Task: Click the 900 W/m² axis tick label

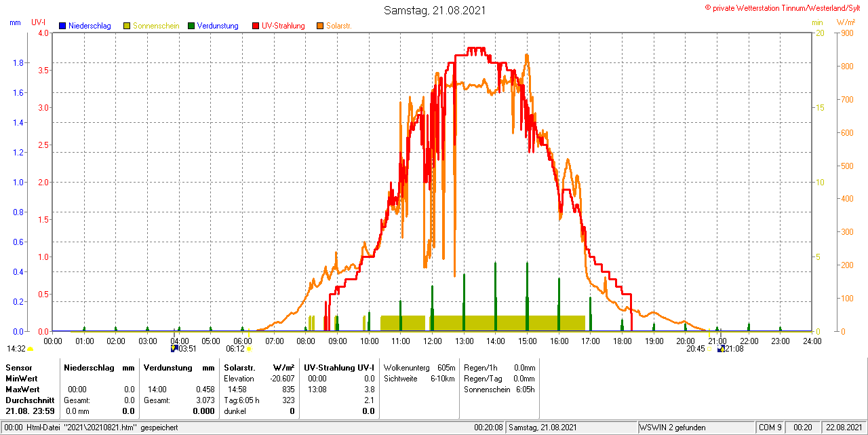Action: [847, 33]
